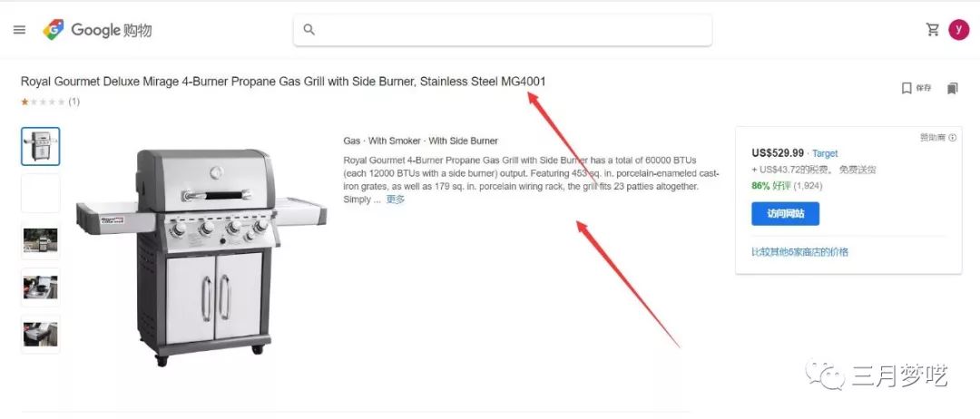The height and width of the screenshot is (419, 980).
Task: Click the blue 访问网站 button
Action: pyautogui.click(x=785, y=213)
